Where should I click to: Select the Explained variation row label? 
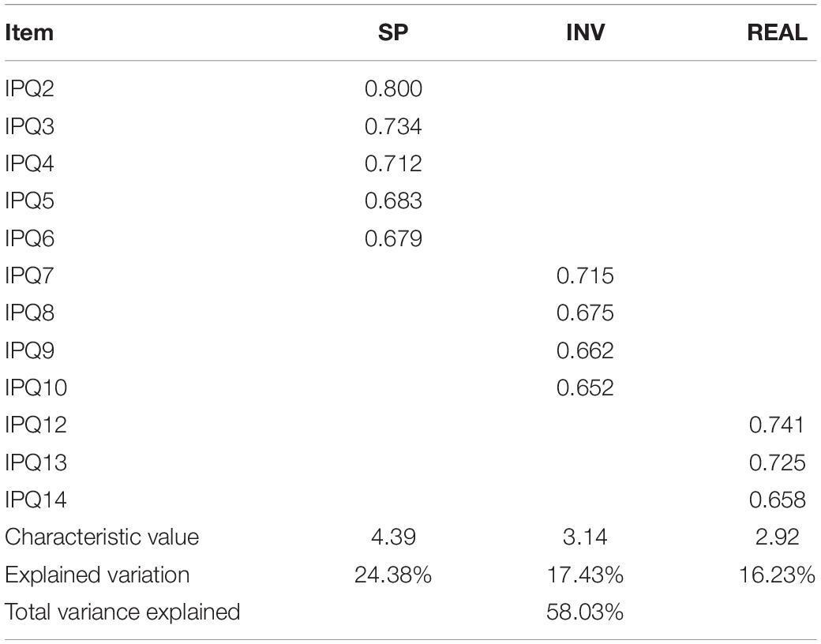(97, 575)
